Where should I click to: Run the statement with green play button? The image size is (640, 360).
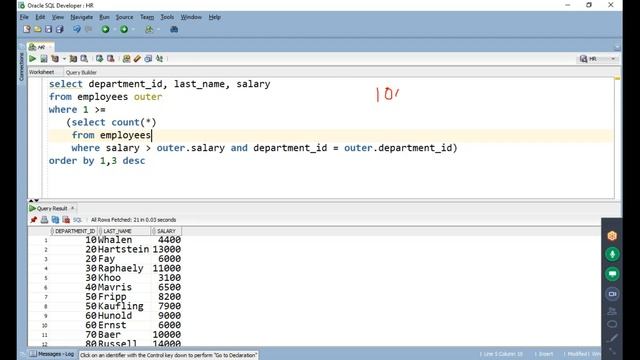click(32, 59)
